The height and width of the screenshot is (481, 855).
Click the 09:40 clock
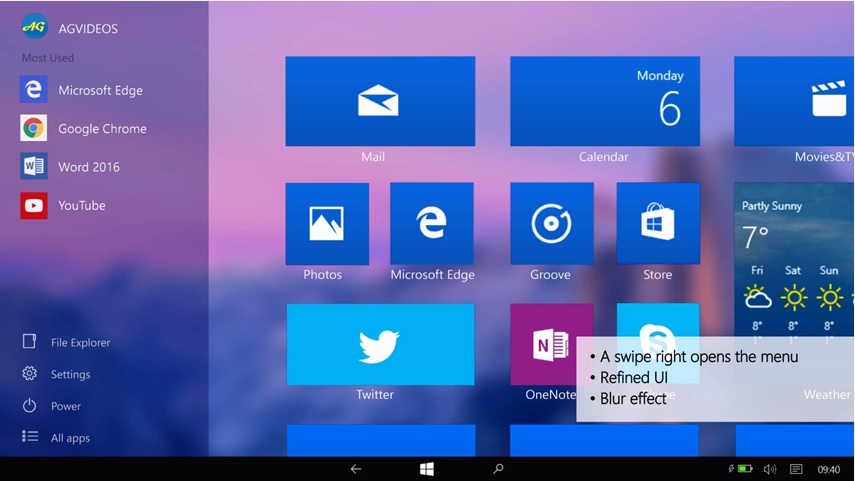tap(829, 469)
